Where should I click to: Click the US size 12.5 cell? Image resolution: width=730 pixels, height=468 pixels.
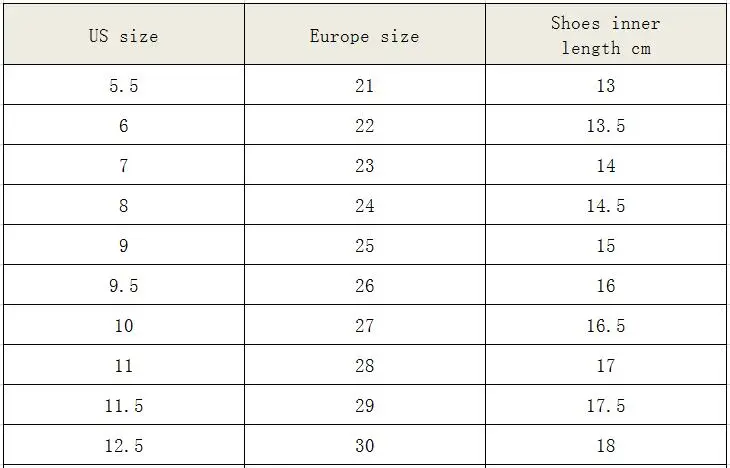[x=124, y=445]
